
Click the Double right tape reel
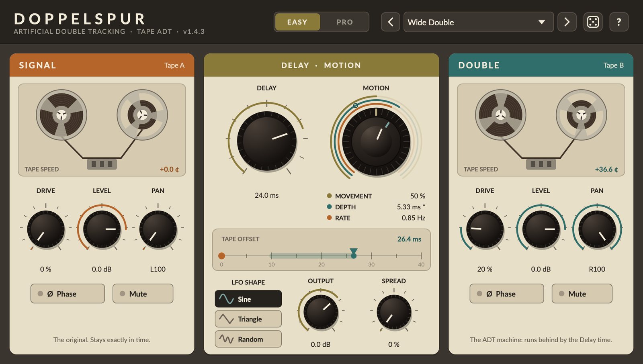tap(582, 115)
